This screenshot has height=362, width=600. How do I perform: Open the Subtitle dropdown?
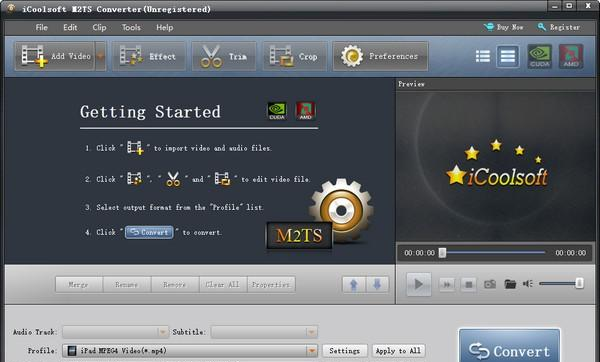[x=264, y=332]
